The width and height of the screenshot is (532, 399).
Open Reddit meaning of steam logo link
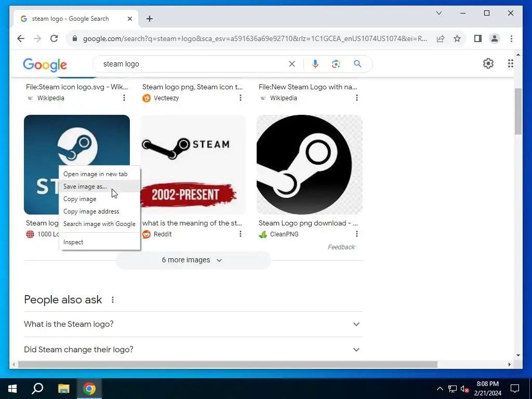tap(192, 223)
